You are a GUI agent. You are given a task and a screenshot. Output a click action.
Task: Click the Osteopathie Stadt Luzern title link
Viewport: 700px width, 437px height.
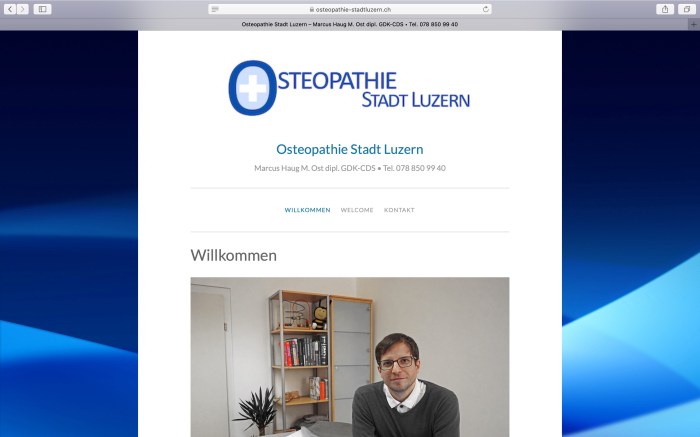click(x=350, y=149)
